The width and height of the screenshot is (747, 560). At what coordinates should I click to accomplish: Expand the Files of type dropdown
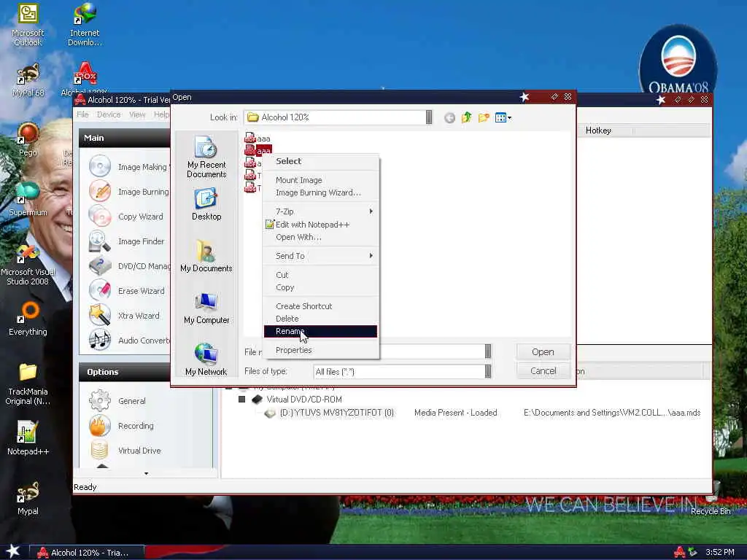coord(488,371)
